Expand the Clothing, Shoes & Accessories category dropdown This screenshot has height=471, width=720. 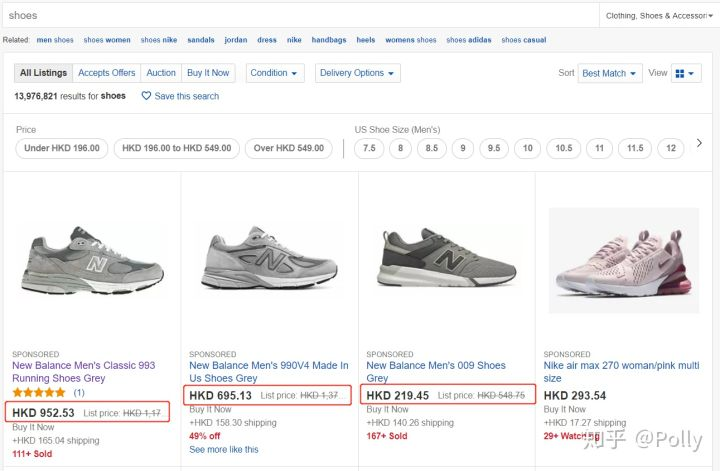pyautogui.click(x=658, y=15)
